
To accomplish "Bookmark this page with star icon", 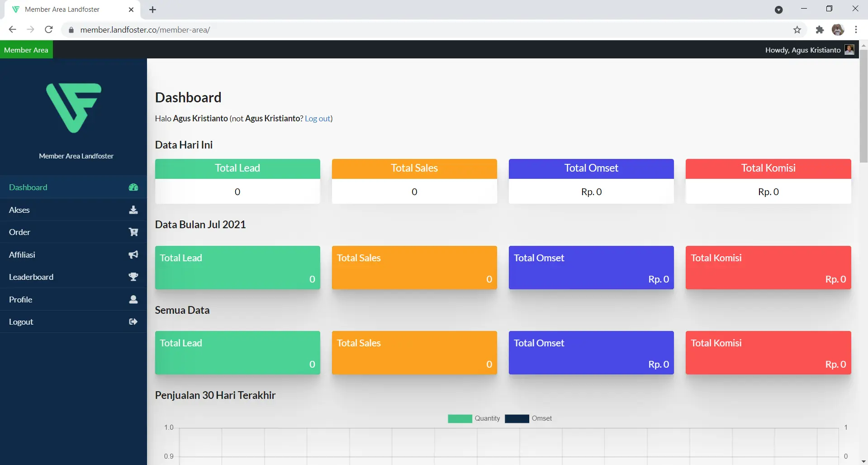I will [797, 30].
